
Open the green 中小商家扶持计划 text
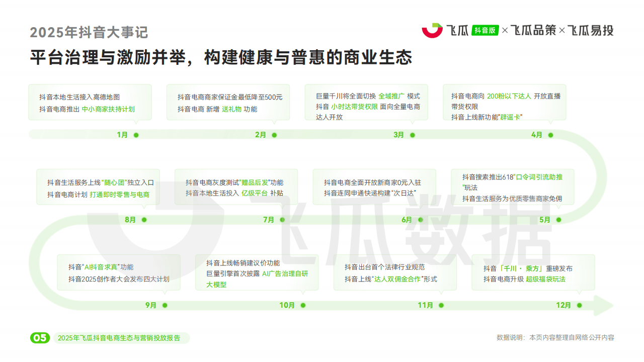tap(108, 109)
